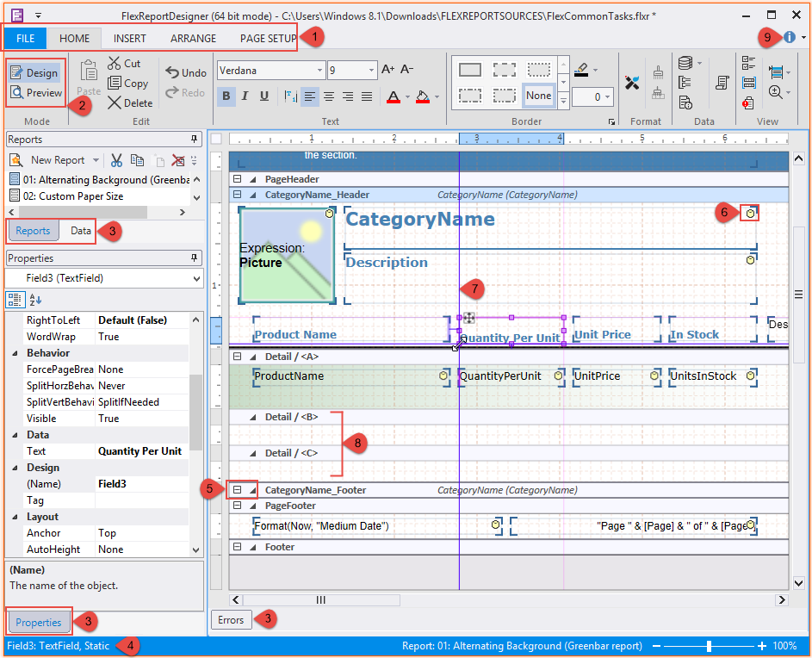Screen dimensions: 812x658
Task: Click the Delete icon in the Edit group
Action: 115,102
